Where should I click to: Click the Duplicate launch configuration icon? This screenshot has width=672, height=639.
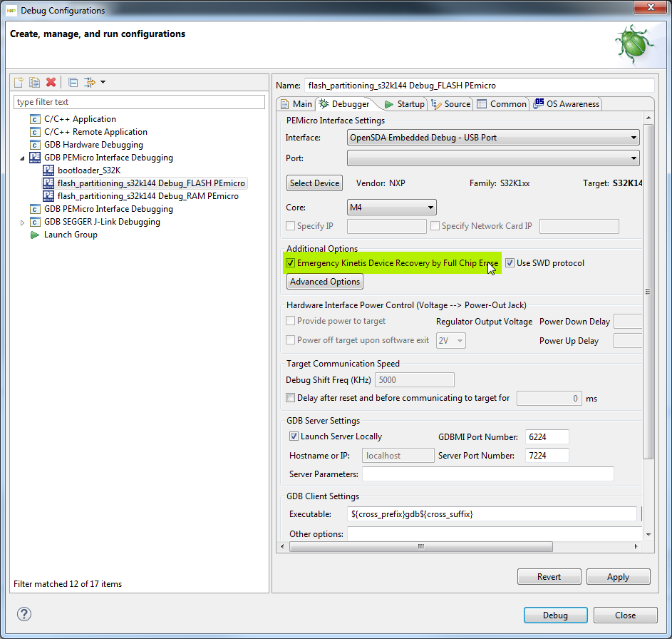point(34,82)
